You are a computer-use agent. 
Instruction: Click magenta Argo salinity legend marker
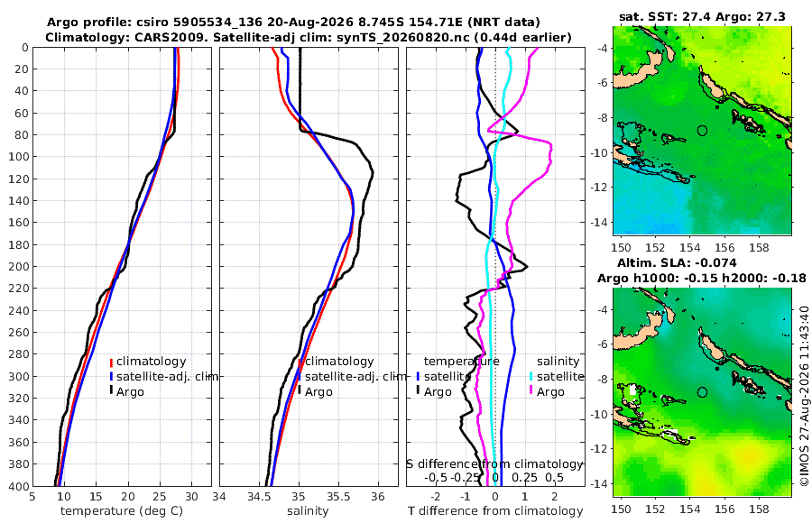click(x=531, y=391)
